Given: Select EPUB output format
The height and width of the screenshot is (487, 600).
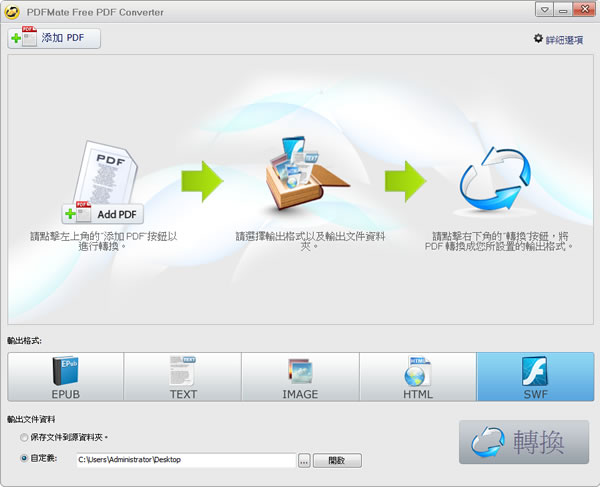Looking at the screenshot, I should click(65, 377).
